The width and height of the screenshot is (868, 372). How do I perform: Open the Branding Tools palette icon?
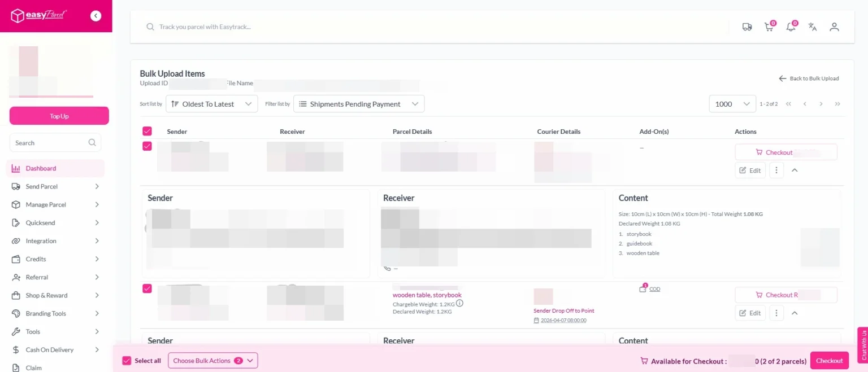click(16, 313)
